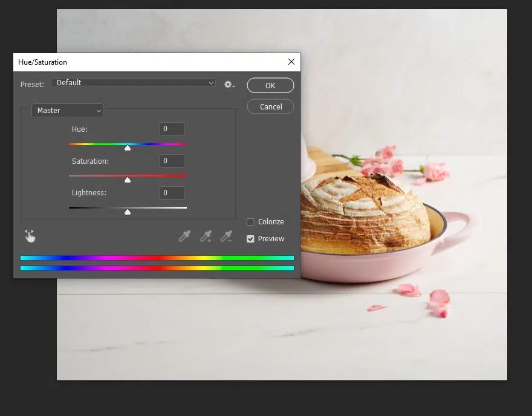Confirm the adjustment with OK
The width and height of the screenshot is (532, 416).
[x=270, y=85]
